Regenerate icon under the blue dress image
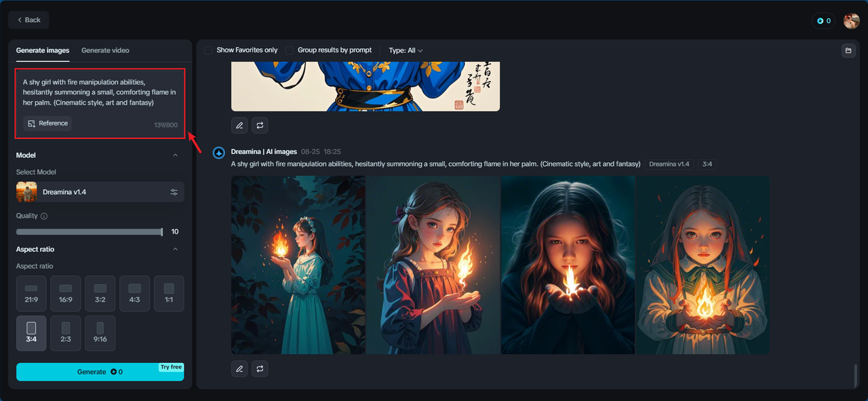This screenshot has height=401, width=868. (x=260, y=125)
